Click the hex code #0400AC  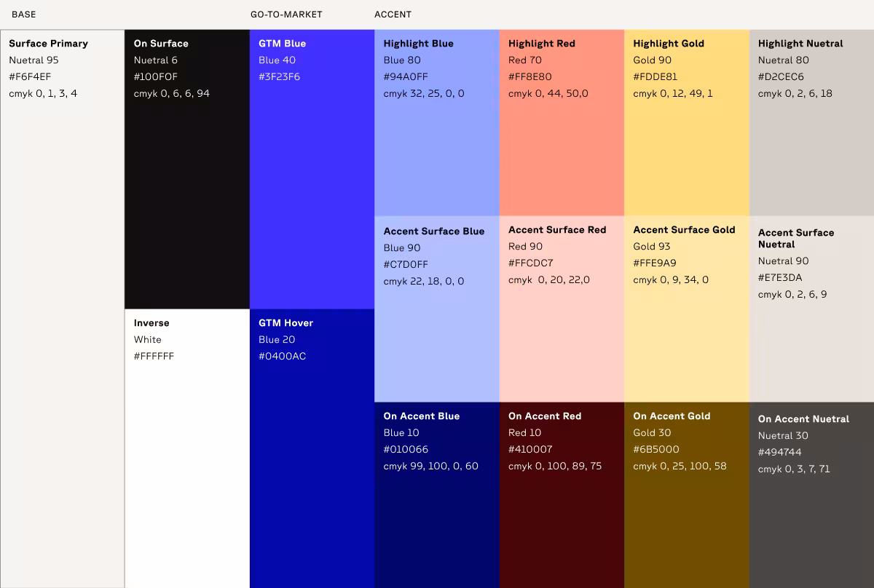click(282, 356)
